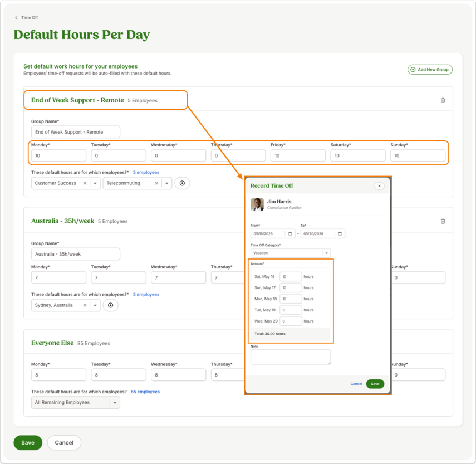Image resolution: width=476 pixels, height=464 pixels.
Task: Open To date calendar picker
Action: [340, 233]
